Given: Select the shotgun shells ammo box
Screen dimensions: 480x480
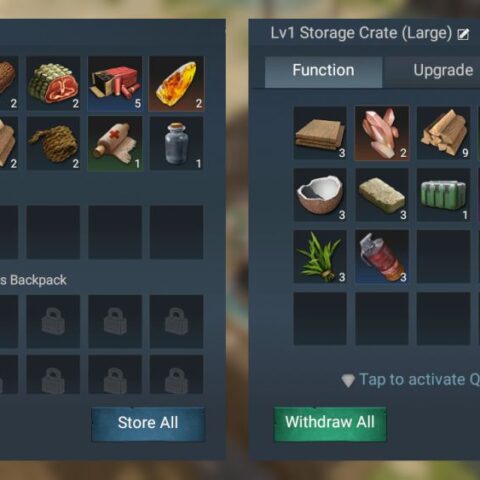Looking at the screenshot, I should (x=115, y=83).
